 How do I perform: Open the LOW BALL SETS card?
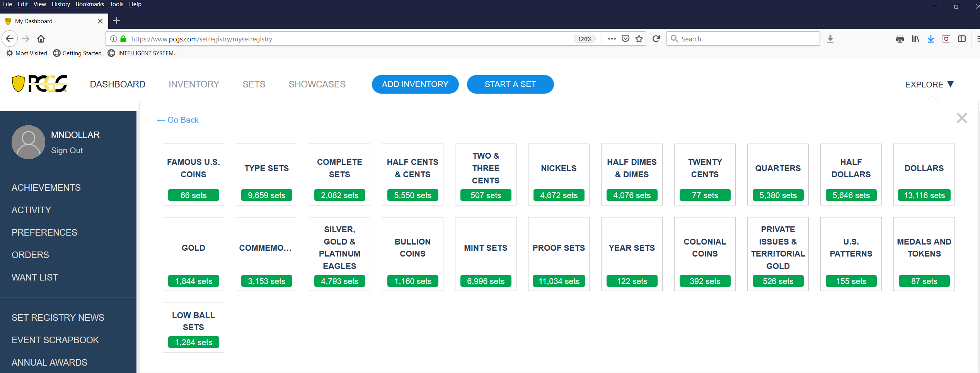tap(193, 327)
